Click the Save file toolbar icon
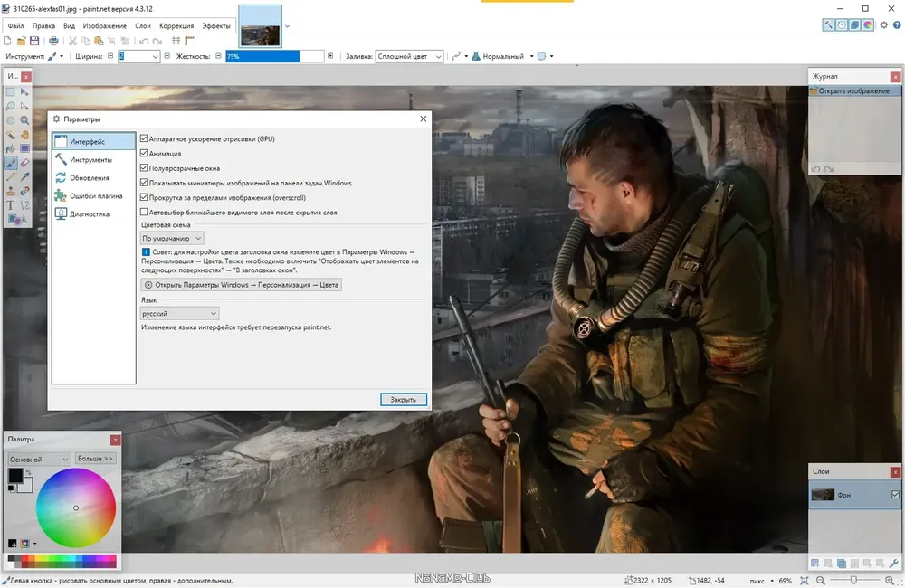Image resolution: width=905 pixels, height=588 pixels. (34, 41)
